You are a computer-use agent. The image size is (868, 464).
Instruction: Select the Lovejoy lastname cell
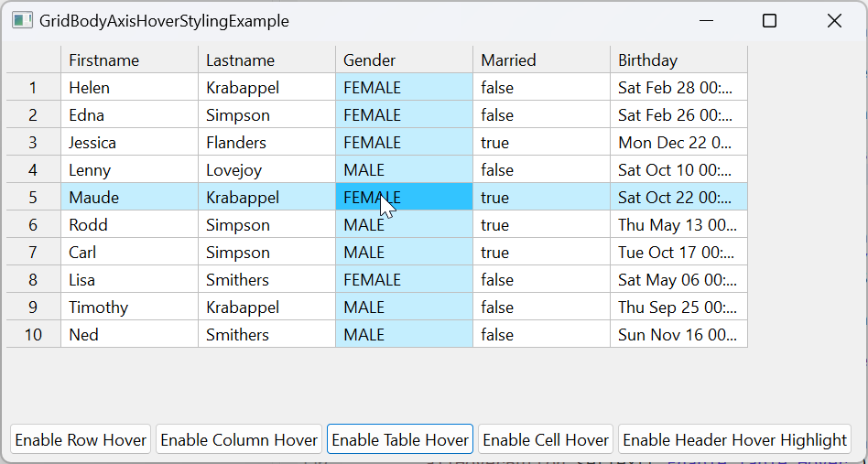(266, 170)
